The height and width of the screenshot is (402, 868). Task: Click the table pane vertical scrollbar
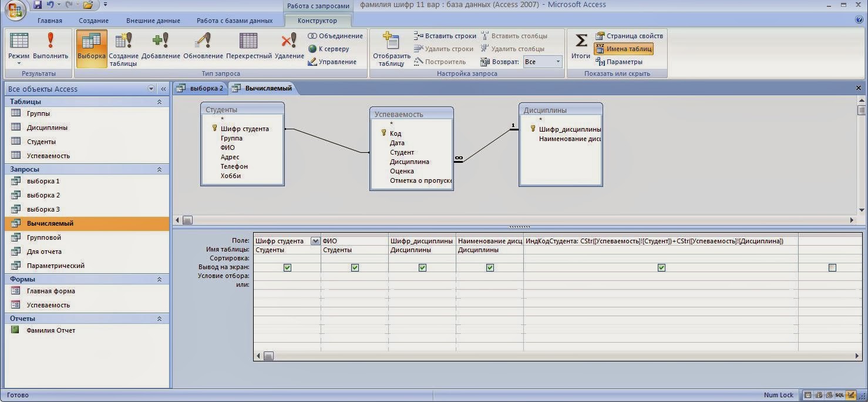tap(862, 155)
